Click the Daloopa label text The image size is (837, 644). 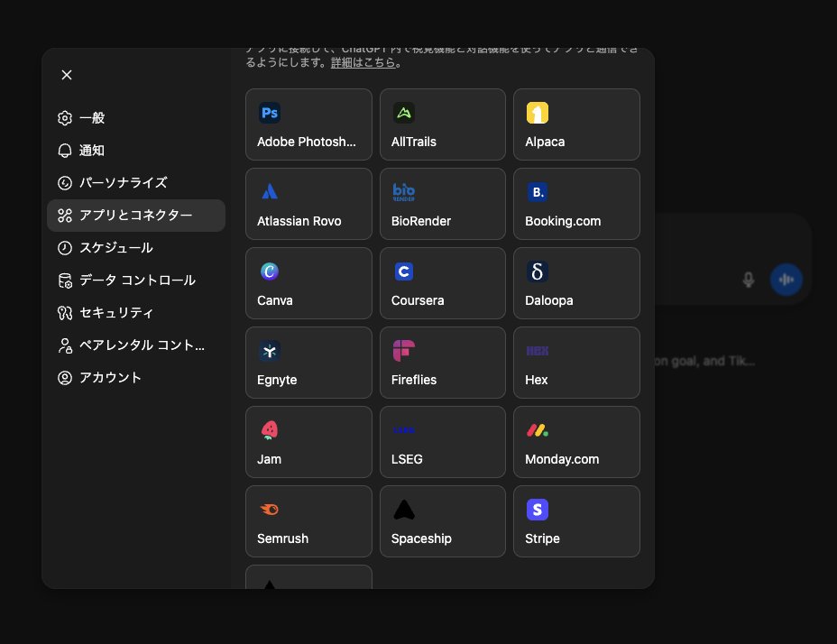548,300
